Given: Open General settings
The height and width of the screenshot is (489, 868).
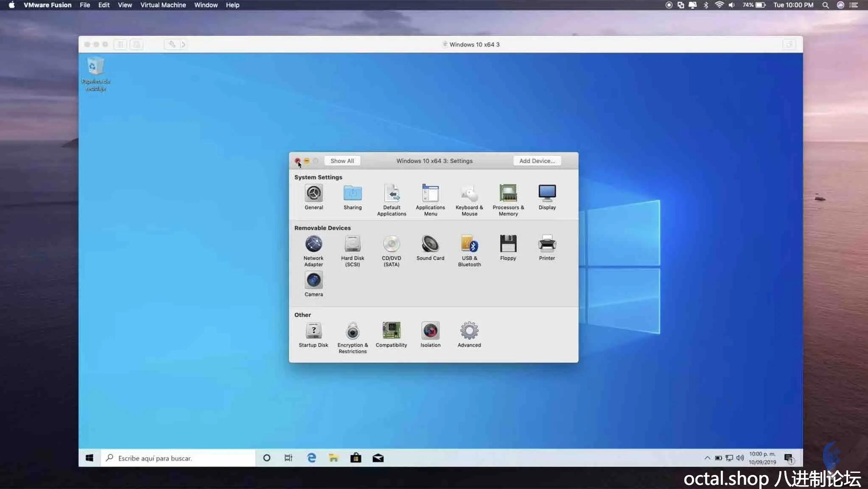Looking at the screenshot, I should [314, 197].
